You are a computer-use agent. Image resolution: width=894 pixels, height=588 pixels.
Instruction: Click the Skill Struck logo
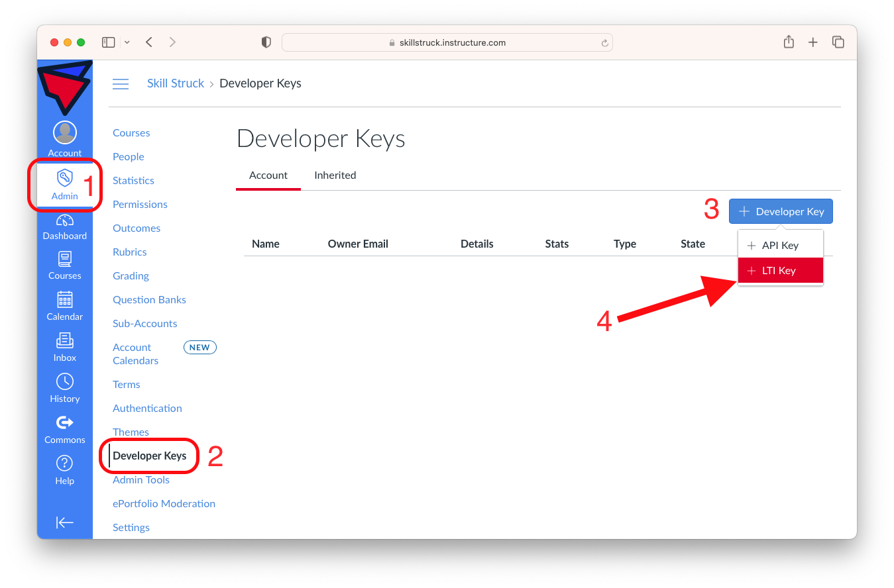[x=64, y=86]
